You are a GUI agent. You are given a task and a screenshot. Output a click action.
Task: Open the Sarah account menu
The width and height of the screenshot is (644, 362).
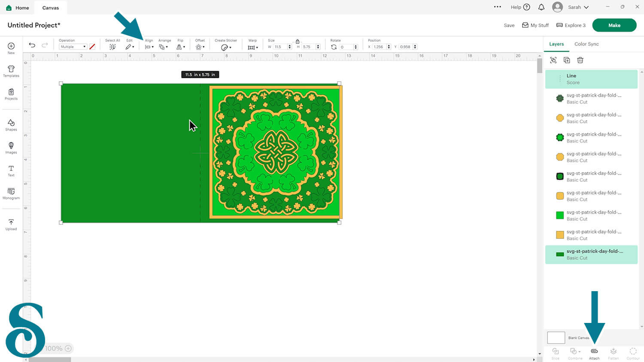[x=571, y=7]
